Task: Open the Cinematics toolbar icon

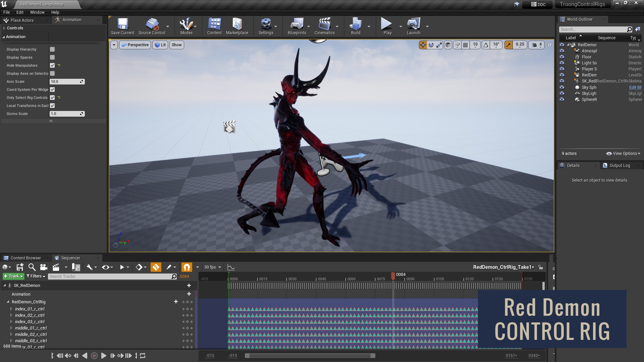Action: (323, 26)
